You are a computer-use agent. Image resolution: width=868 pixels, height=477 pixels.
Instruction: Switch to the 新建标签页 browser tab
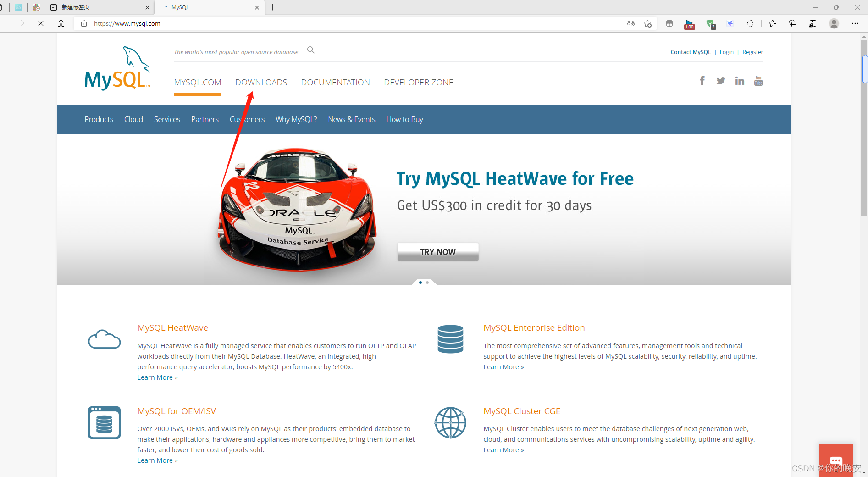point(100,7)
